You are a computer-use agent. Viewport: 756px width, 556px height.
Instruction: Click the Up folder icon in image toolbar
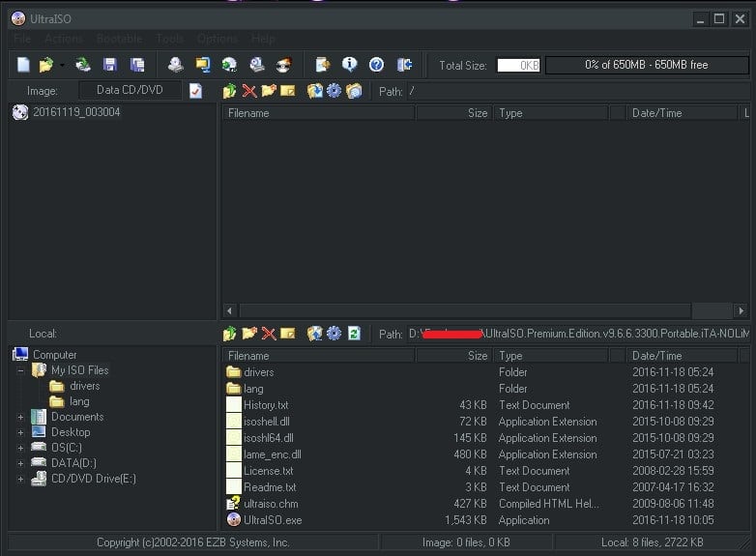229,91
